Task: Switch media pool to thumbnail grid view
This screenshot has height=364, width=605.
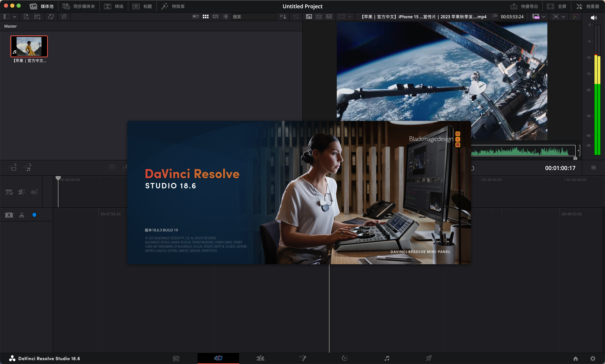Action: [x=206, y=17]
